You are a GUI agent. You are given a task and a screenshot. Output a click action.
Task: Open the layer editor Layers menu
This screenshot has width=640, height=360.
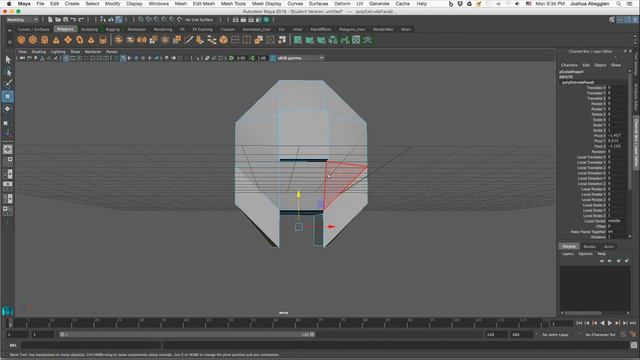pos(567,254)
